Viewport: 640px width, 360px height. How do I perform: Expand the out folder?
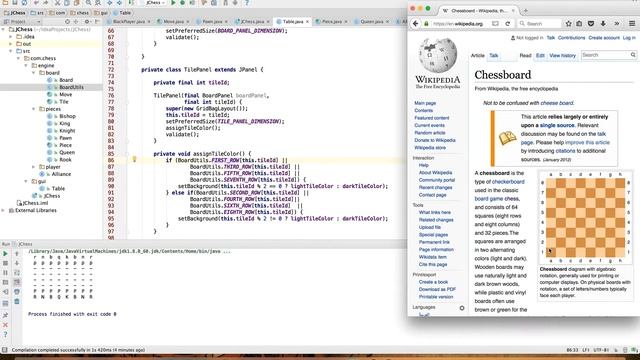click(x=11, y=44)
